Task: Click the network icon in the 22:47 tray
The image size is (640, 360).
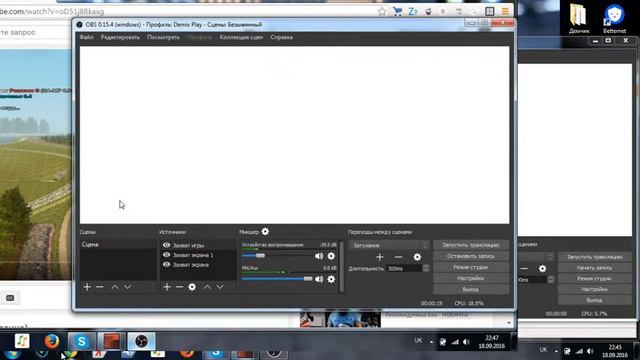Action: click(455, 342)
